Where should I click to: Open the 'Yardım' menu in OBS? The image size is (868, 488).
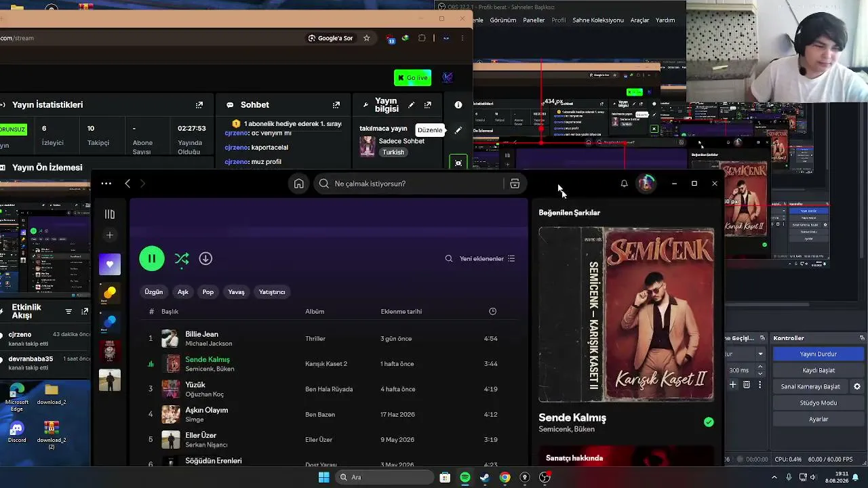[665, 20]
